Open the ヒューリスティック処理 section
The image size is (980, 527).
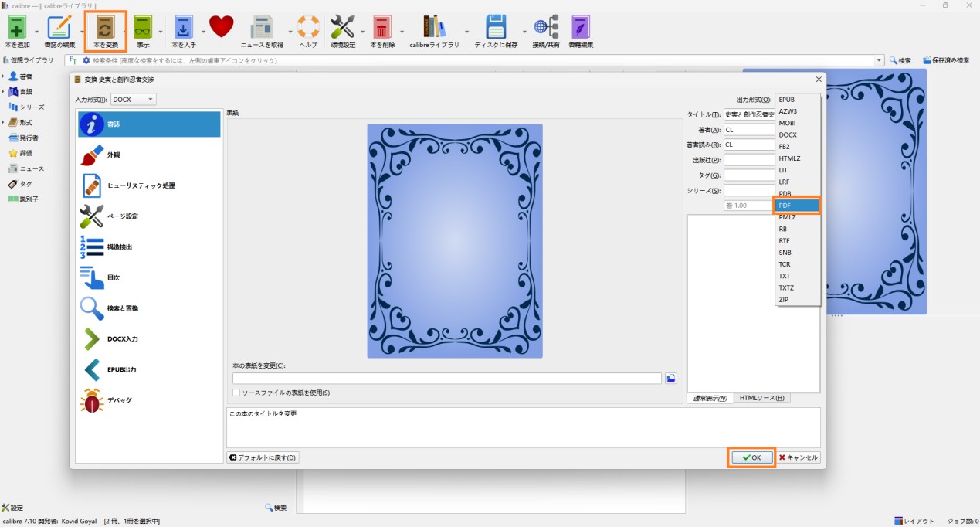coord(149,185)
